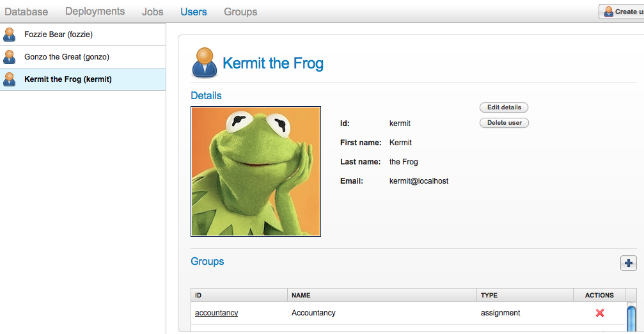Click the groups table scrollbar
Image resolution: width=644 pixels, height=334 pixels.
[631, 318]
